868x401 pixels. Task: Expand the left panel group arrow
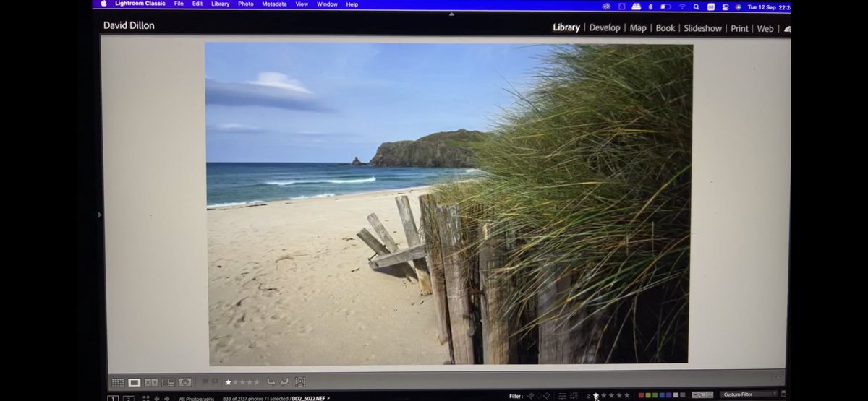click(99, 215)
